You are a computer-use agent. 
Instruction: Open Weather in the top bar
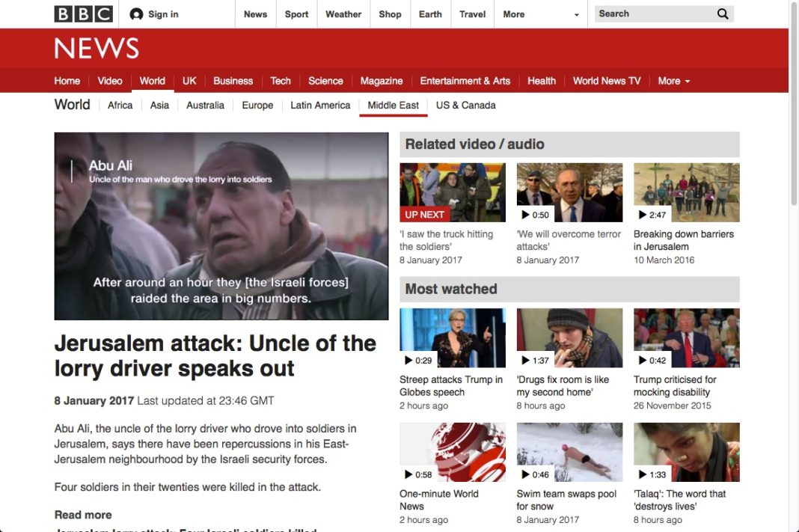[343, 14]
